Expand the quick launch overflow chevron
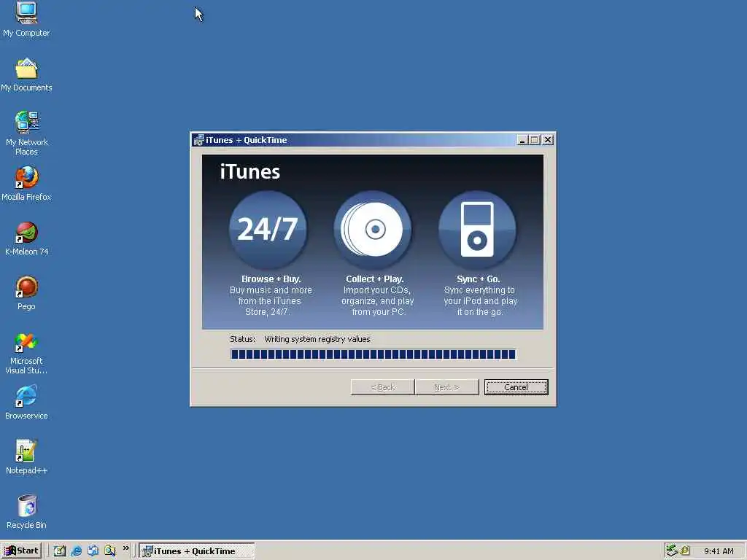747x560 pixels. [x=125, y=548]
